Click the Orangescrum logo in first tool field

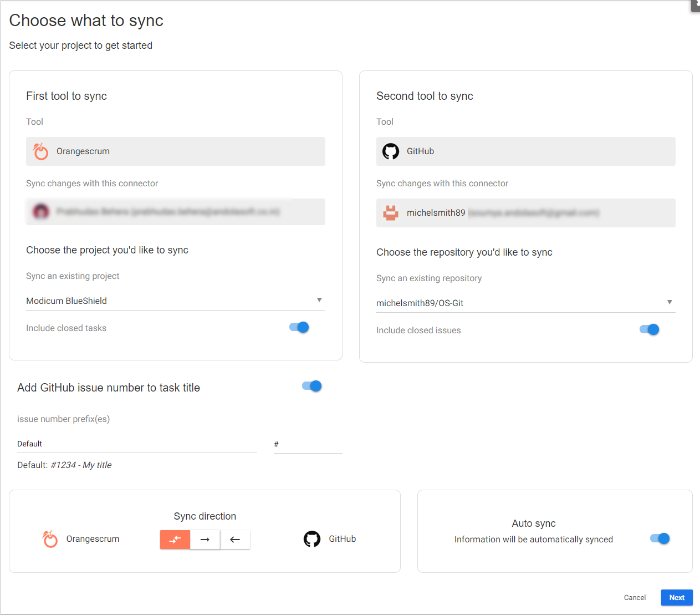coord(40,151)
